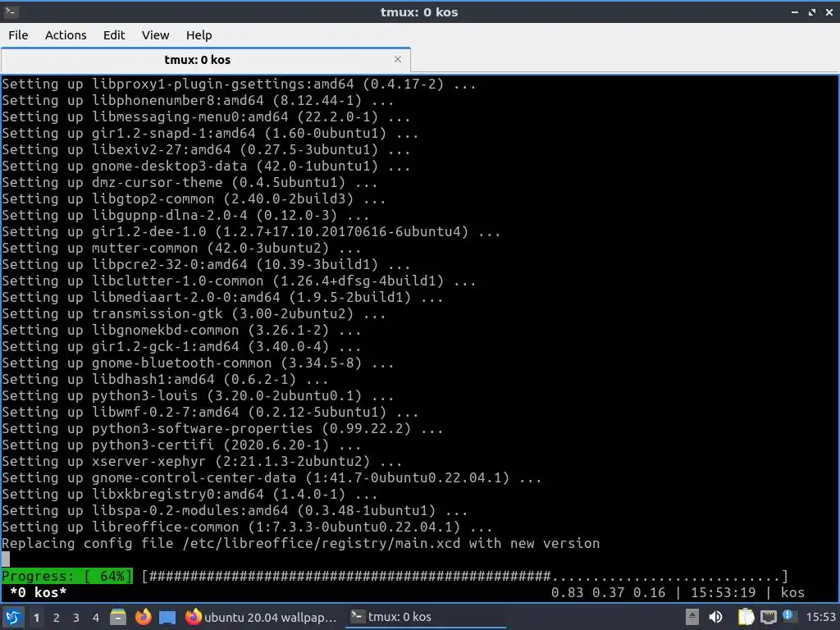Click the 'Setting up transmission-gtk' line

point(194,314)
